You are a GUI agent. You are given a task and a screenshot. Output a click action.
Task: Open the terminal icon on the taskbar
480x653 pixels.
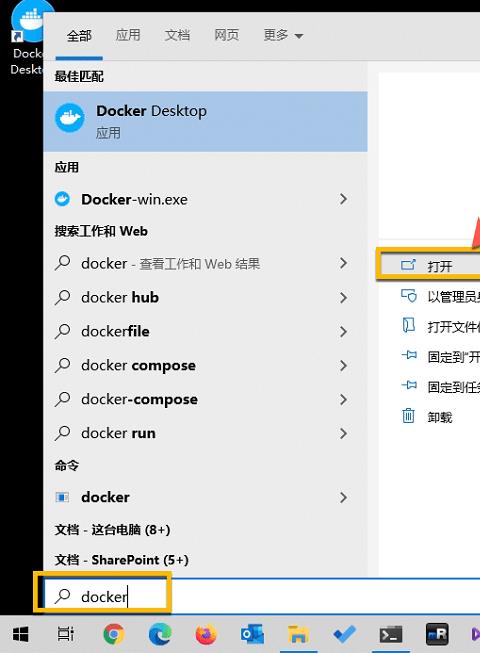[x=390, y=634]
